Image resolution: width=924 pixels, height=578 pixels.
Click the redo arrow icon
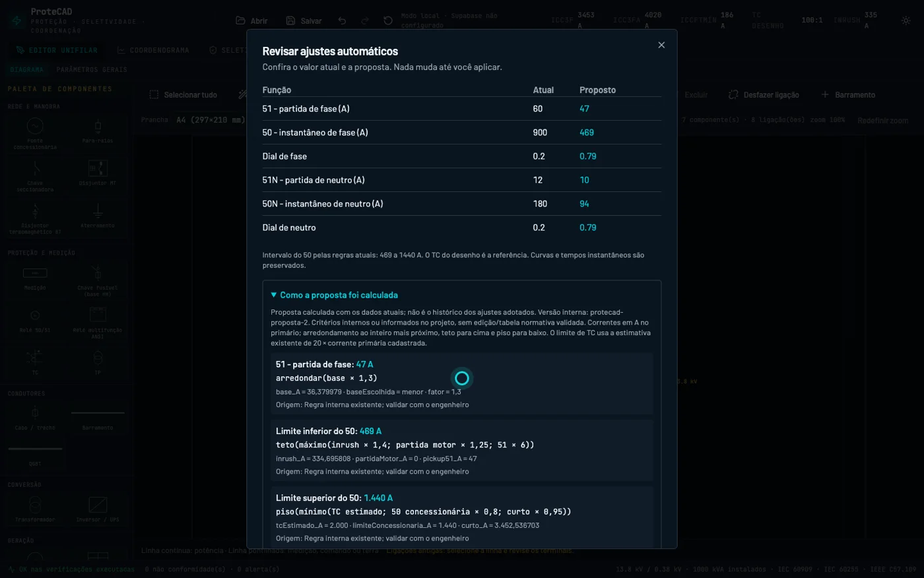coord(365,20)
